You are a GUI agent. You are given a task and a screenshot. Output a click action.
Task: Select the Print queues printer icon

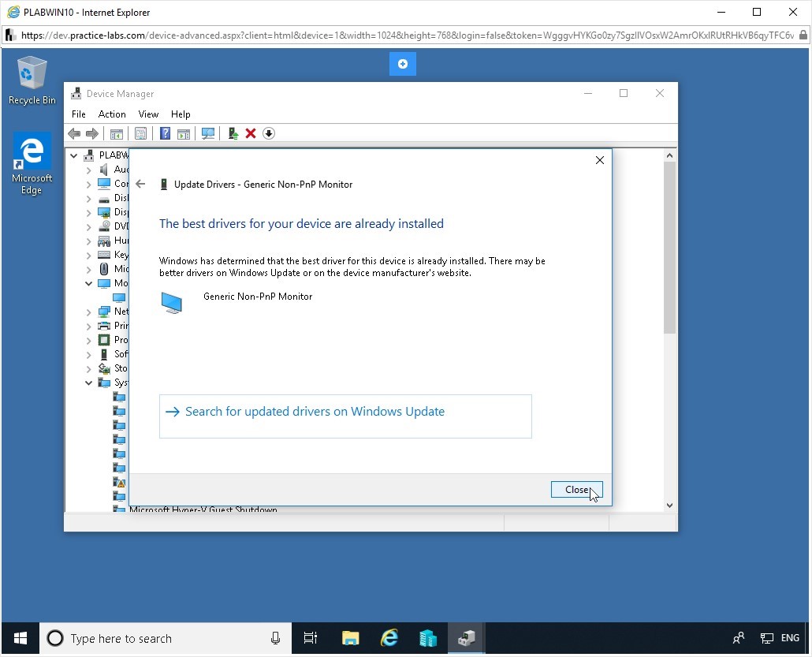[104, 326]
